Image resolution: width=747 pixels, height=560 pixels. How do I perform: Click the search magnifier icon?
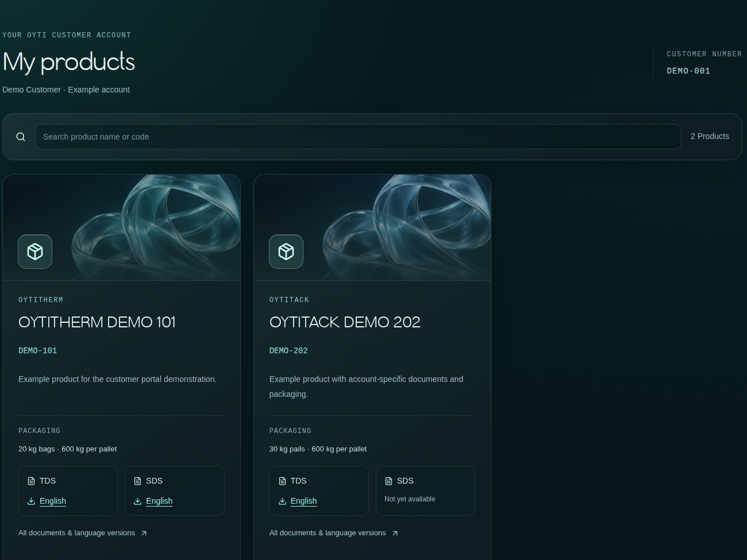(21, 137)
